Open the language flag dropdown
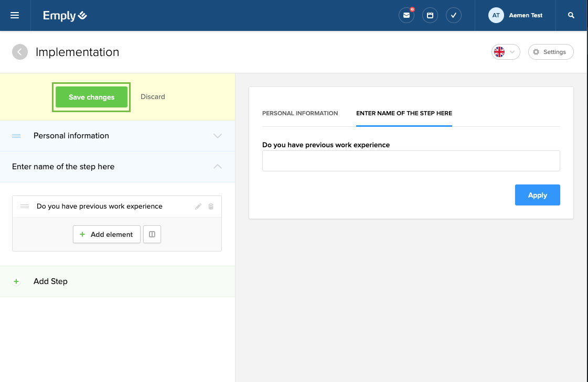 [x=506, y=52]
